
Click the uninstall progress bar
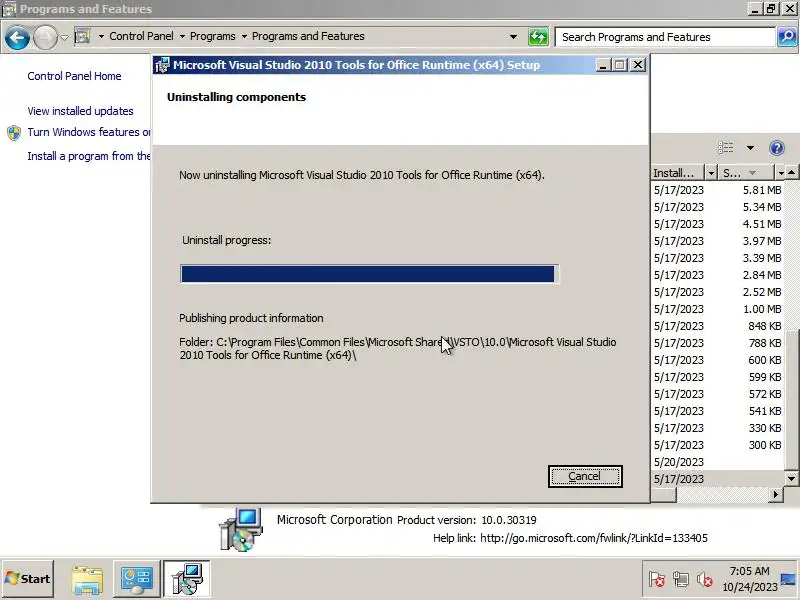tap(369, 274)
